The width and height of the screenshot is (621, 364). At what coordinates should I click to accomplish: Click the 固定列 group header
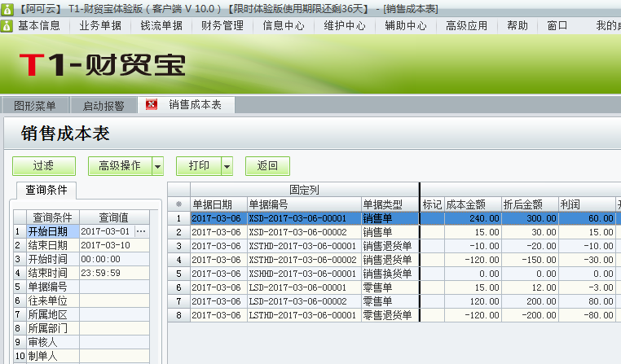(x=304, y=190)
